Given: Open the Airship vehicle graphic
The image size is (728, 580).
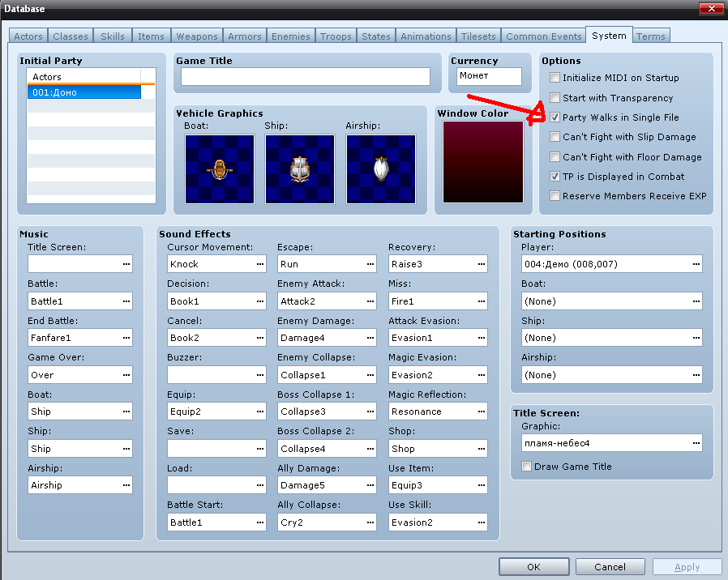Looking at the screenshot, I should pyautogui.click(x=380, y=168).
